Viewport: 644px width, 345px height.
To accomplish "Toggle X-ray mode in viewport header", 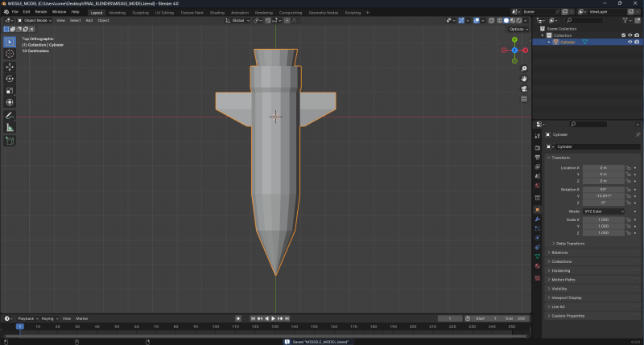I will click(491, 21).
